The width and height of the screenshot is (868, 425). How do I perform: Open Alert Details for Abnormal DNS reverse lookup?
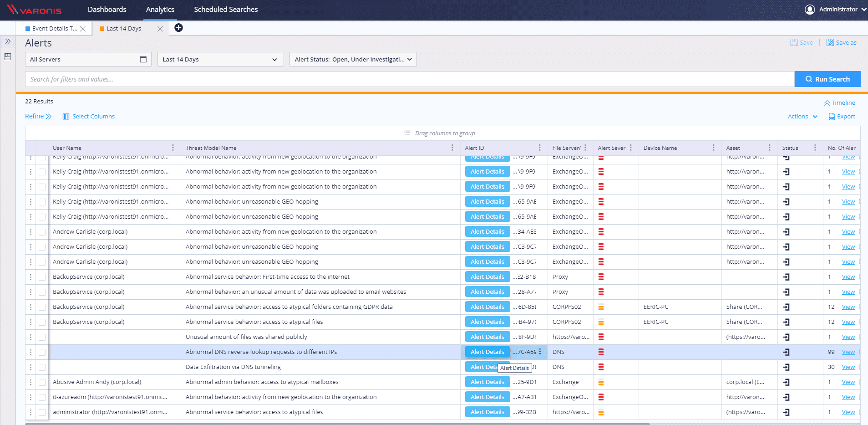coord(487,352)
